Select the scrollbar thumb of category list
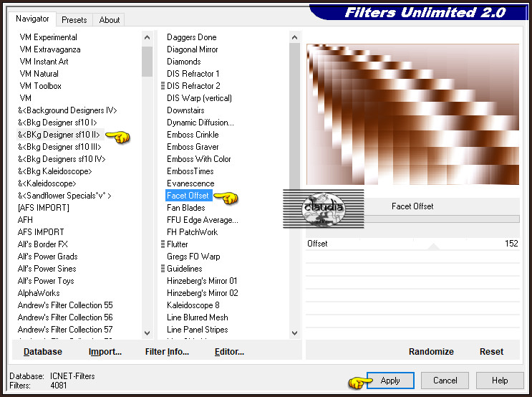This screenshot has height=397, width=532. click(x=147, y=62)
